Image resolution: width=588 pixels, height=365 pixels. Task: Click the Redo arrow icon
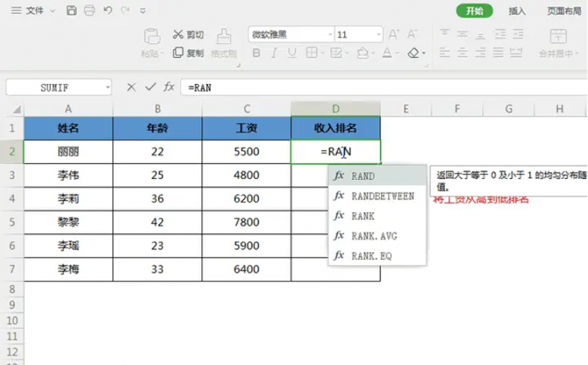[x=125, y=10]
